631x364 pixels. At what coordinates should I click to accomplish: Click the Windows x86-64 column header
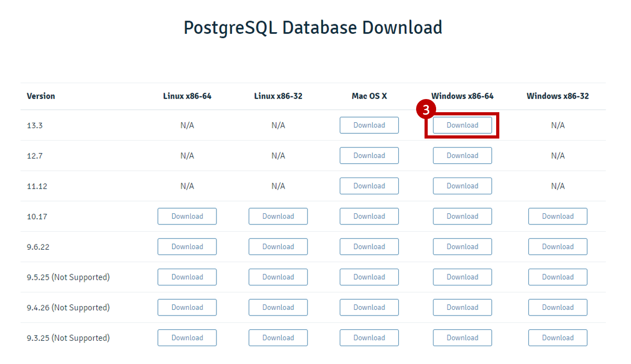462,96
